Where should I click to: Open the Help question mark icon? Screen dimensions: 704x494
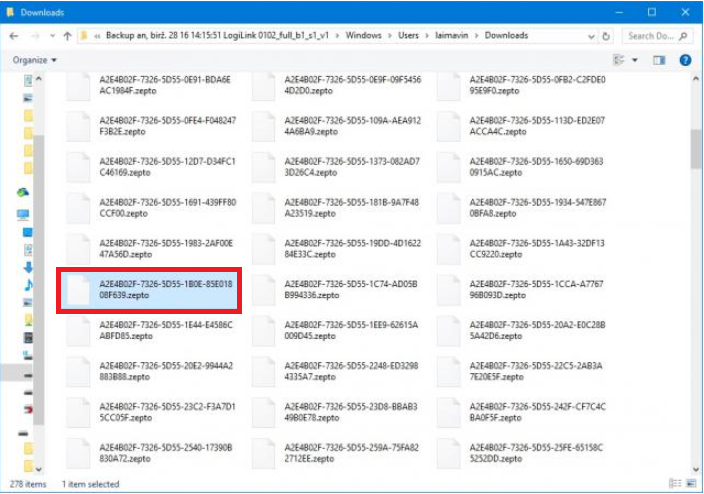pos(686,60)
